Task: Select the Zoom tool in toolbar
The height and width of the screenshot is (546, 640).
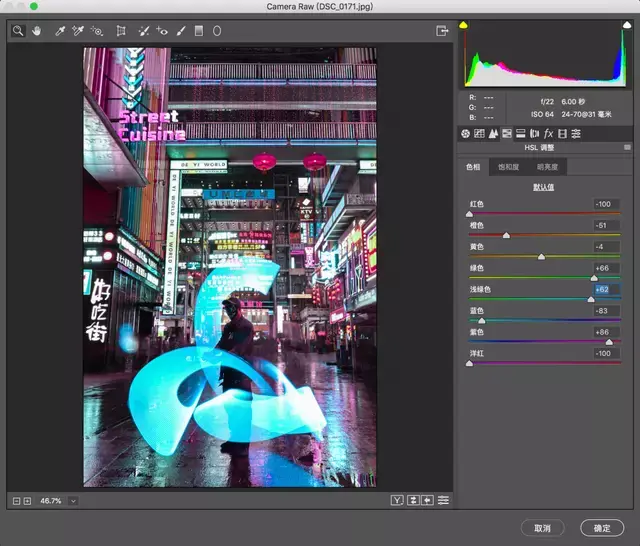Action: 18,31
